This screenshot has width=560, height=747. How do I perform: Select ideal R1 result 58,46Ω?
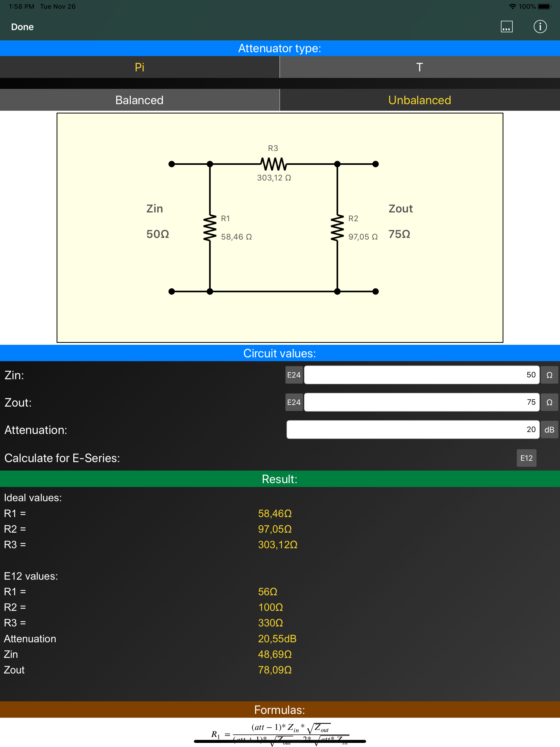click(275, 513)
